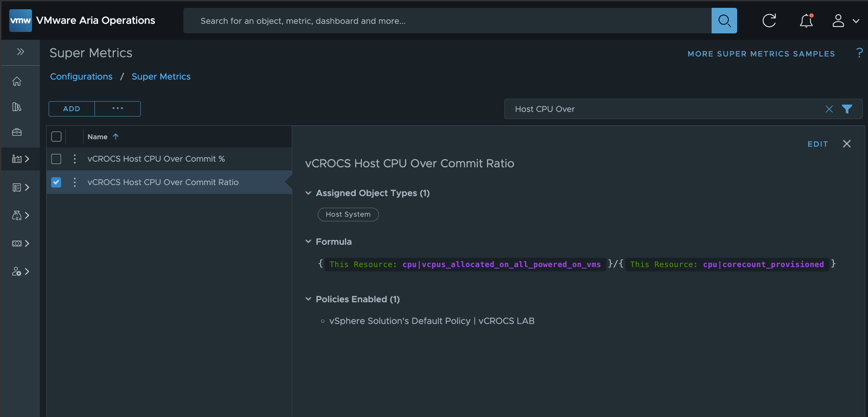Uncheck the Over Commit Ratio row checkbox

coord(56,182)
